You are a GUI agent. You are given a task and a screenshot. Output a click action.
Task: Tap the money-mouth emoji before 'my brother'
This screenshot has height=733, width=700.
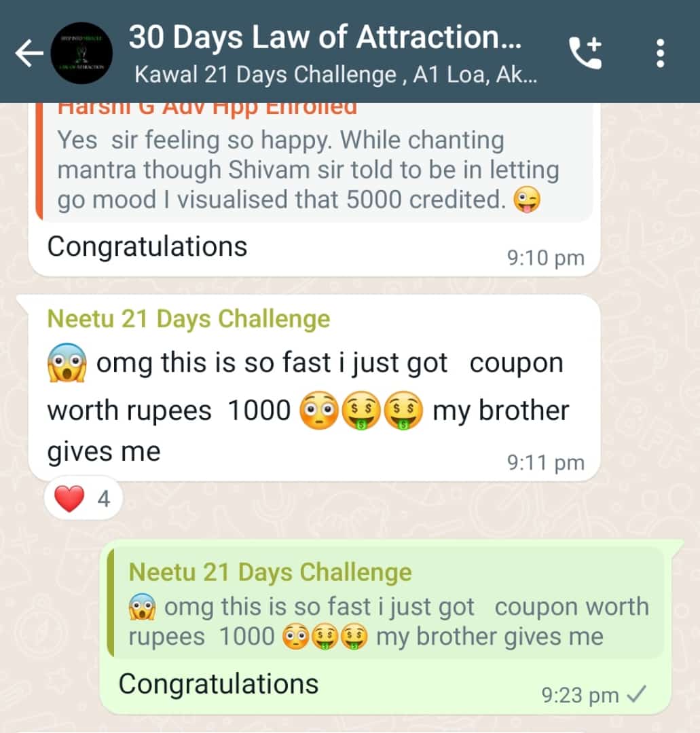[403, 410]
